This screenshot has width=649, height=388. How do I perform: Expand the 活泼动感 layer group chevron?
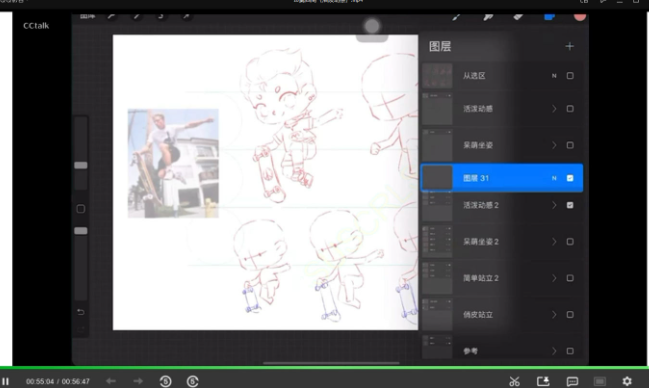[x=554, y=109]
